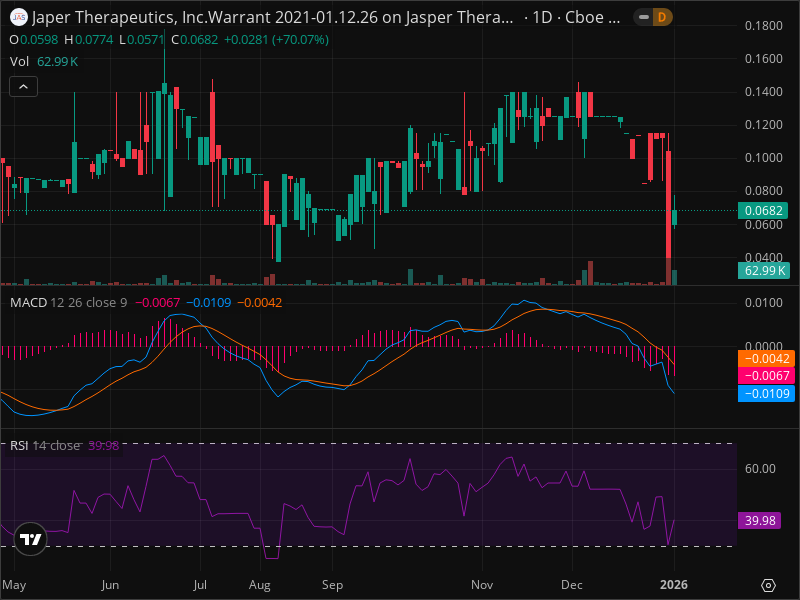Click the minus pill beside the D badge
This screenshot has width=800, height=600.
pos(644,17)
